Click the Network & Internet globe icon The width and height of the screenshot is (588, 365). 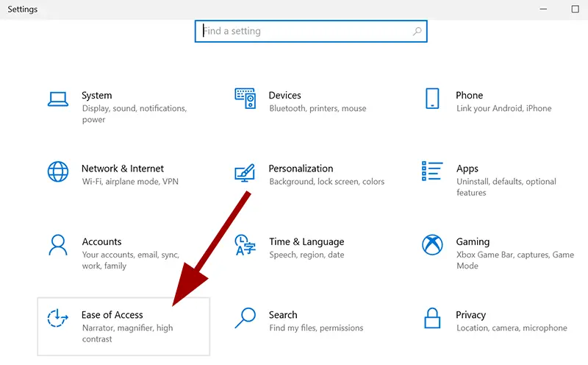[58, 171]
